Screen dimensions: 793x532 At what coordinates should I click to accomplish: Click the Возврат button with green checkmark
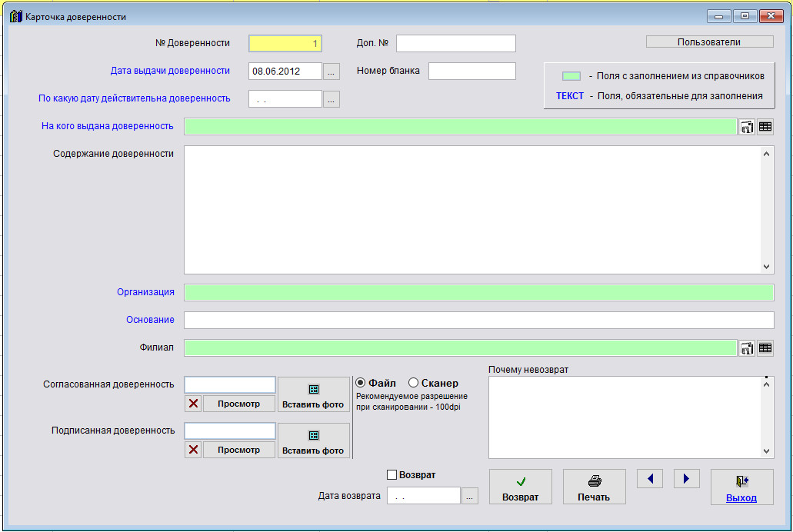521,487
